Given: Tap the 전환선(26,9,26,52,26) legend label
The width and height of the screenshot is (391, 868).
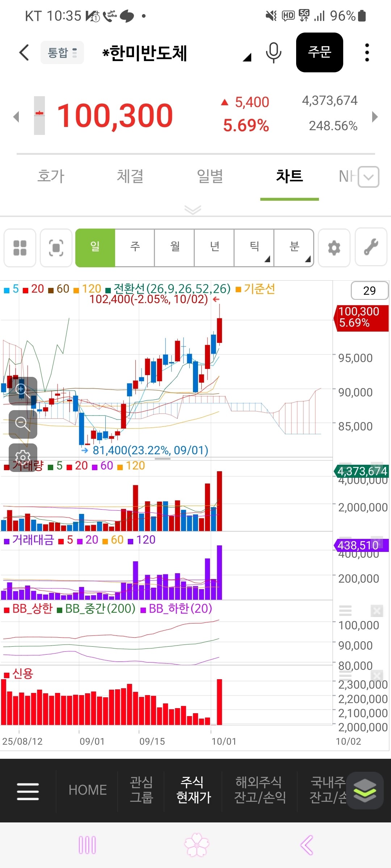Looking at the screenshot, I should pos(168,289).
